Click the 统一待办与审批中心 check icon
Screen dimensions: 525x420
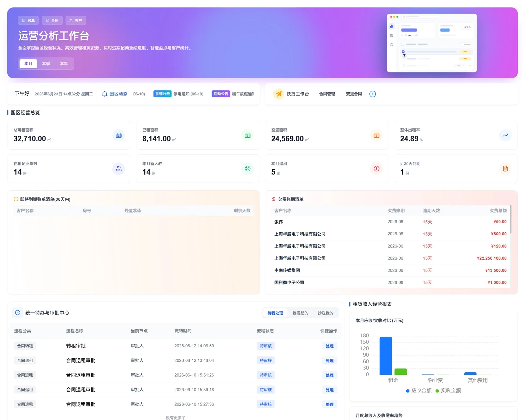pos(18,313)
